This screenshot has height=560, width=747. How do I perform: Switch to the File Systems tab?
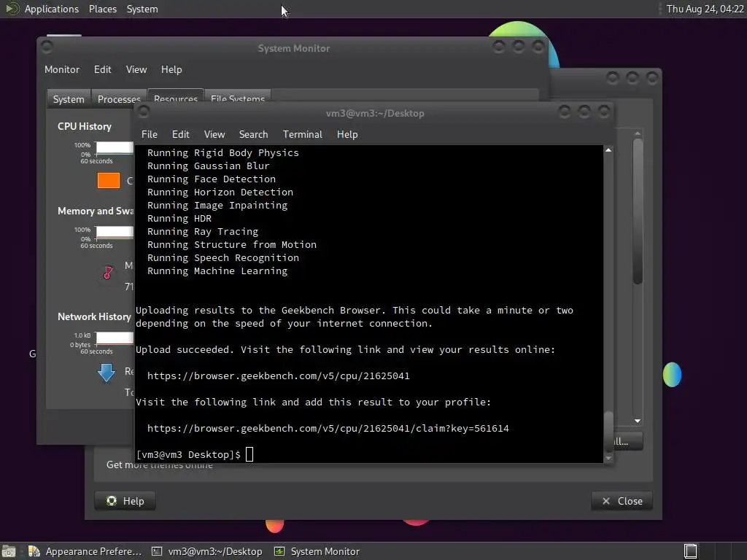point(238,97)
